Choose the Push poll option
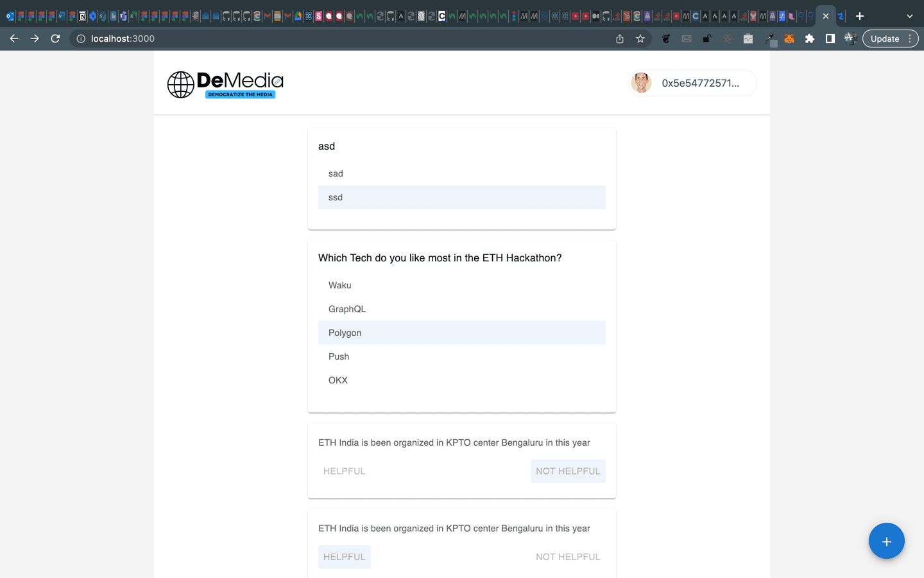 462,356
